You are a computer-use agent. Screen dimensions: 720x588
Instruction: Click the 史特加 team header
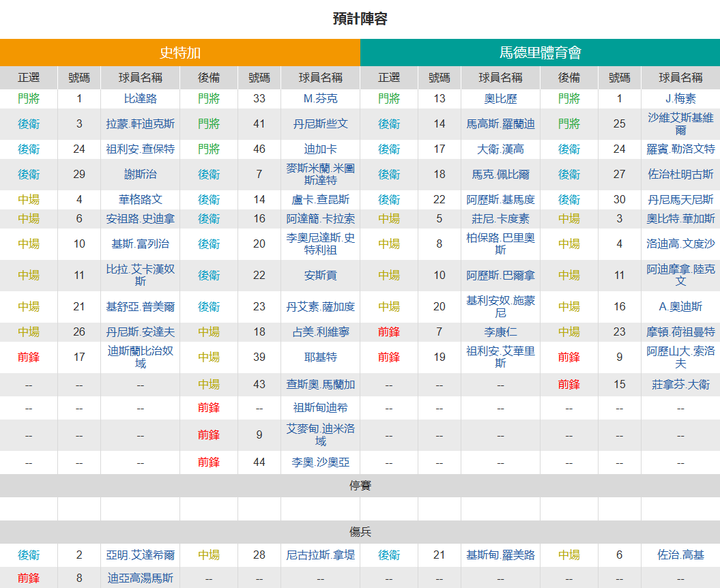(x=180, y=53)
